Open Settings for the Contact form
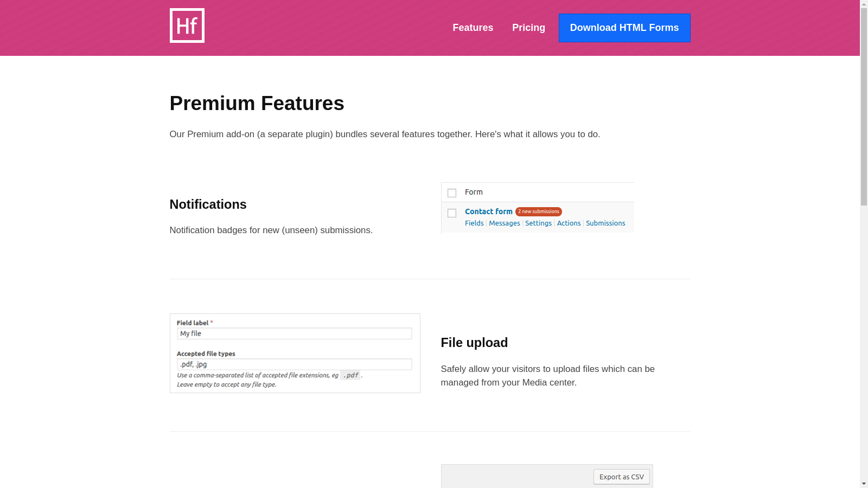The image size is (868, 488). [x=538, y=223]
